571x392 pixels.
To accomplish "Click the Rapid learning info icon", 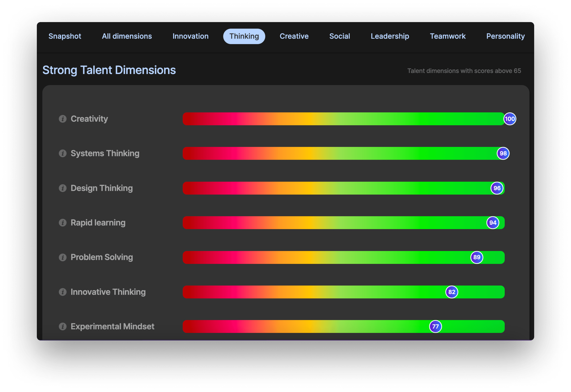I will coord(63,223).
